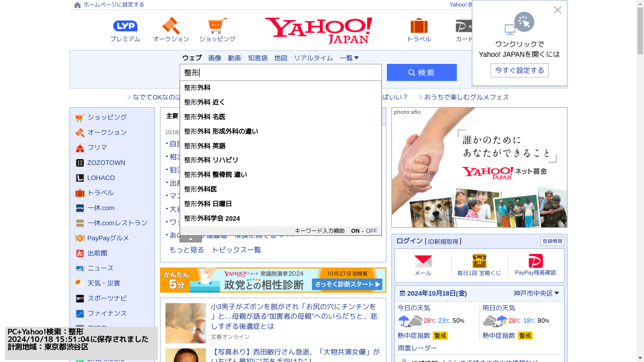Image resolution: width=644 pixels, height=362 pixels.
Task: Choose suggestion 整形外科医
Action: (x=281, y=189)
